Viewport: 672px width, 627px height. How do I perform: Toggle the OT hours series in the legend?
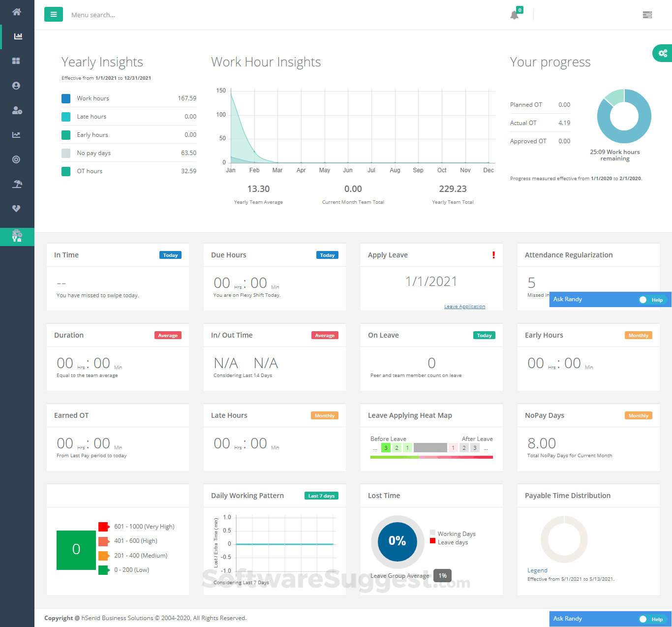pos(66,171)
